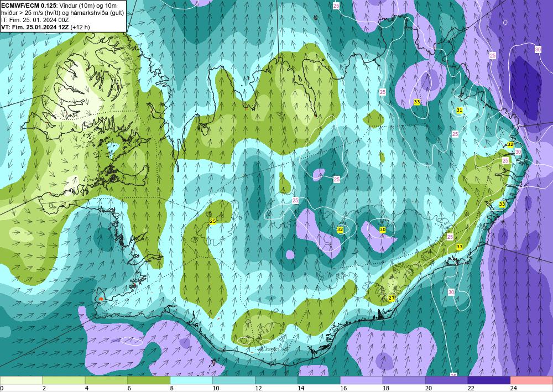Screen dimensions: 553x392
Task: Click the 16–18 m/s light purple legend swatch
Action: 361,380
